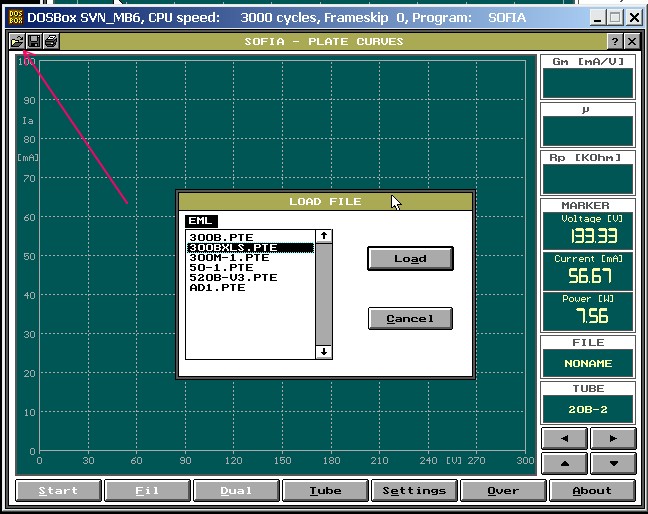This screenshot has width=648, height=514.
Task: Click the Start button
Action: (59, 490)
